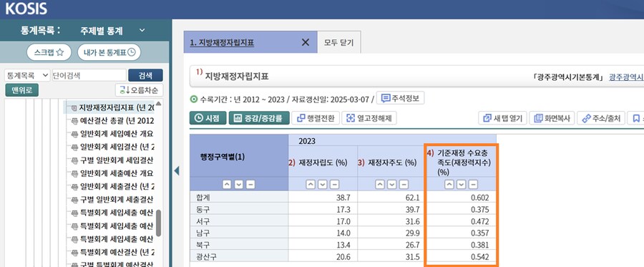Click the 스크랩 star button

[49, 52]
